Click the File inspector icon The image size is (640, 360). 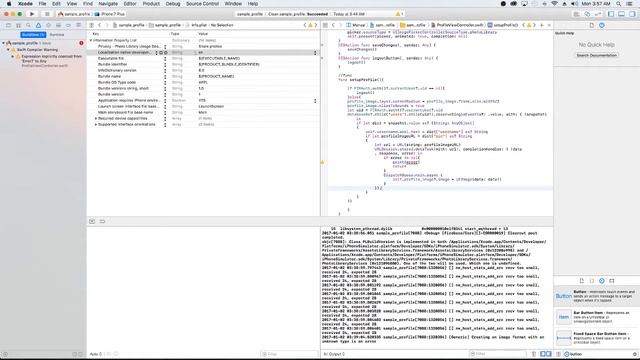tap(592, 25)
